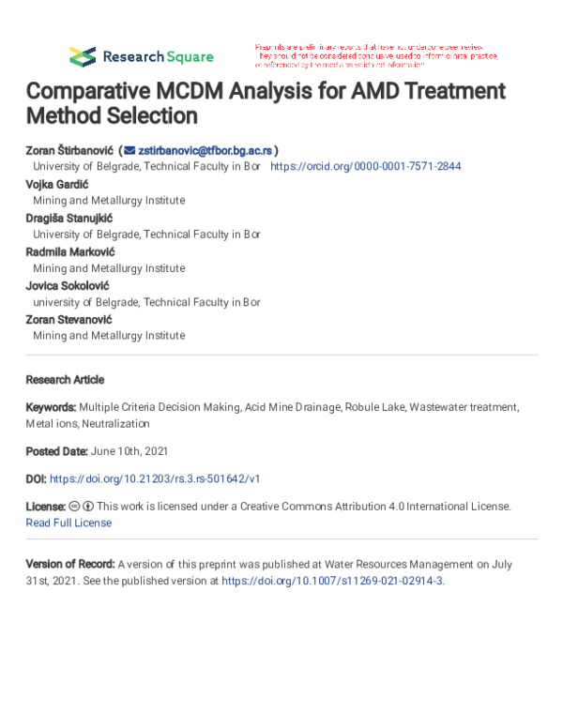Select the paper title heading

click(x=266, y=103)
